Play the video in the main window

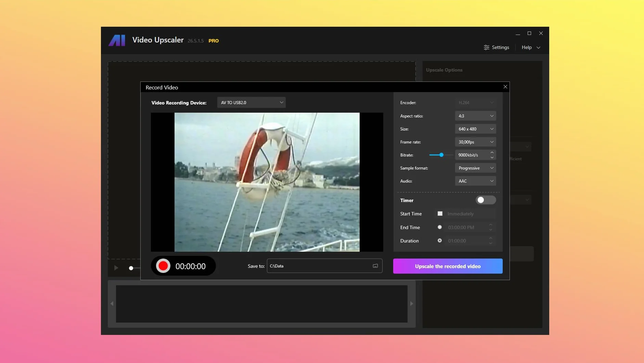116,268
